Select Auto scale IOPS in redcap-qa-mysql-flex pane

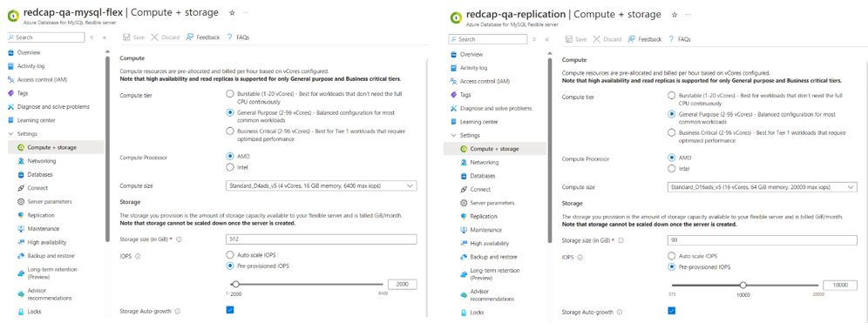[230, 255]
